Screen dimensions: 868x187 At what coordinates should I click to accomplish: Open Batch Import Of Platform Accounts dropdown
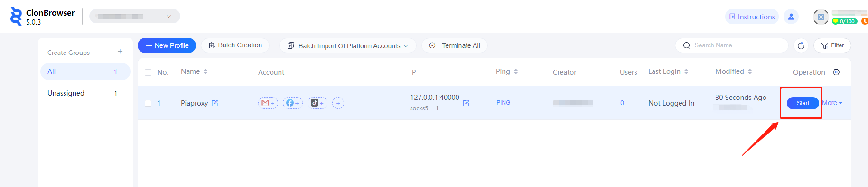(x=348, y=45)
